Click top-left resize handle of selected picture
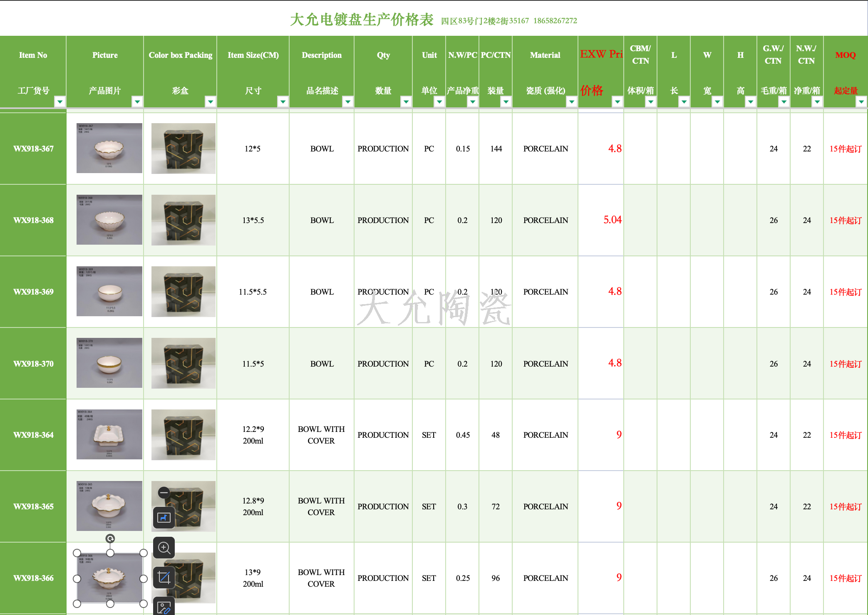Image resolution: width=868 pixels, height=615 pixels. [x=77, y=553]
